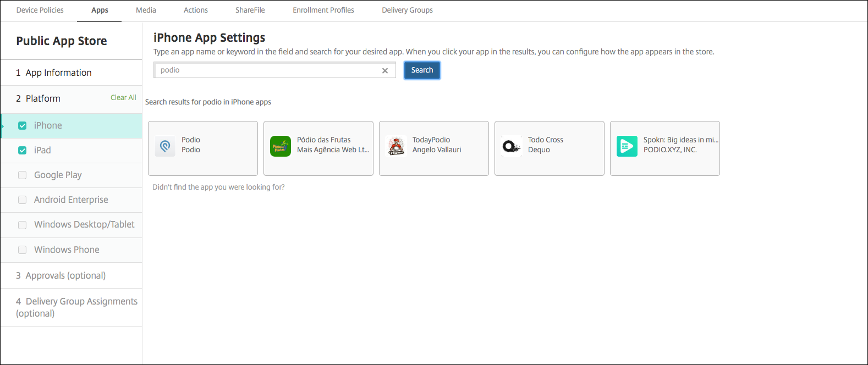Click PODIO.XYZ, INC. publisher text
This screenshot has width=868, height=365.
(670, 150)
